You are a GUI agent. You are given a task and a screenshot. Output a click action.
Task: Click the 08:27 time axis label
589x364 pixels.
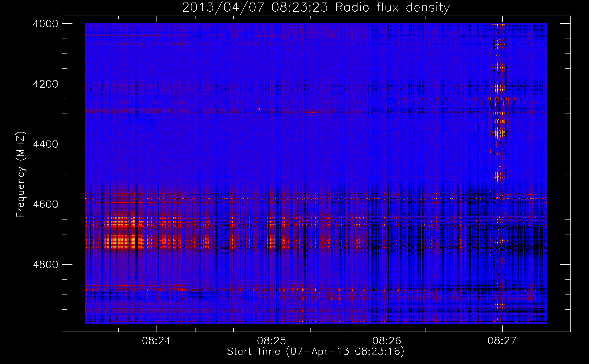[502, 341]
